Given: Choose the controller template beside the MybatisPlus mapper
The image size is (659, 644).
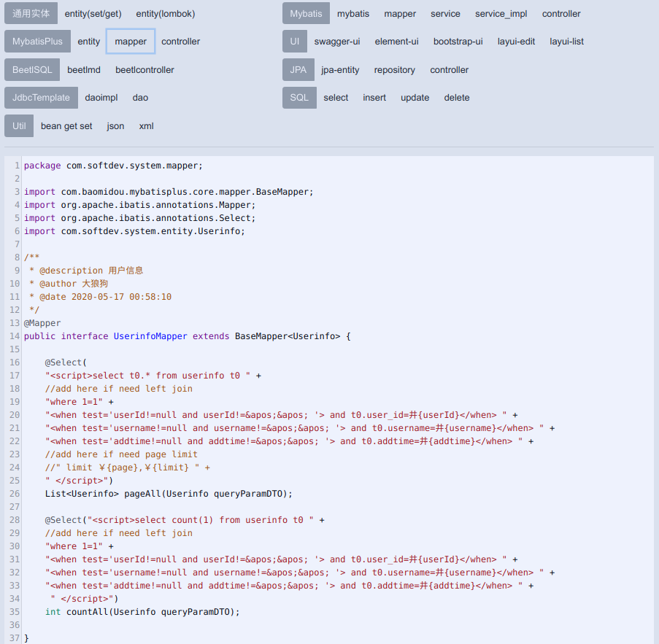Looking at the screenshot, I should [x=180, y=42].
